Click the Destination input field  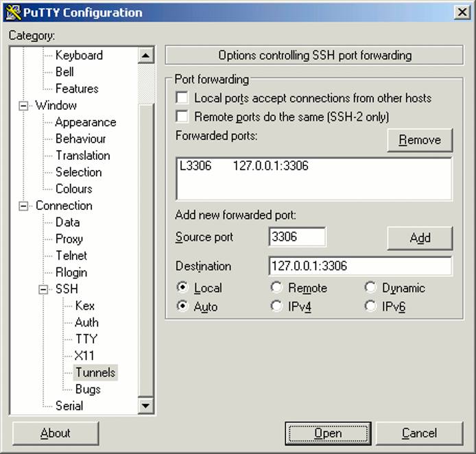click(x=360, y=266)
